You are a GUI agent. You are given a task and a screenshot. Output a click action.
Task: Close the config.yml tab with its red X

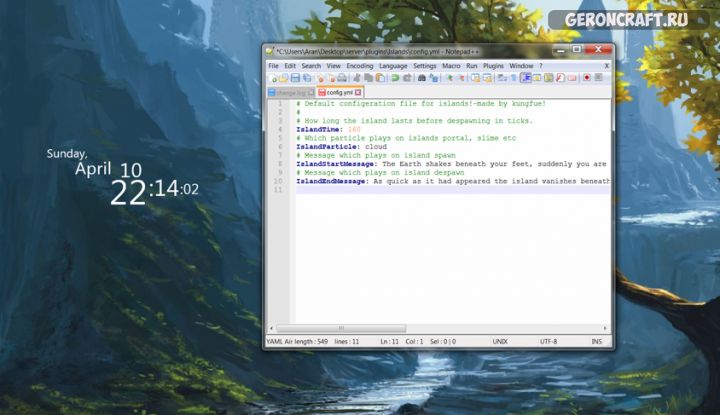pos(358,92)
